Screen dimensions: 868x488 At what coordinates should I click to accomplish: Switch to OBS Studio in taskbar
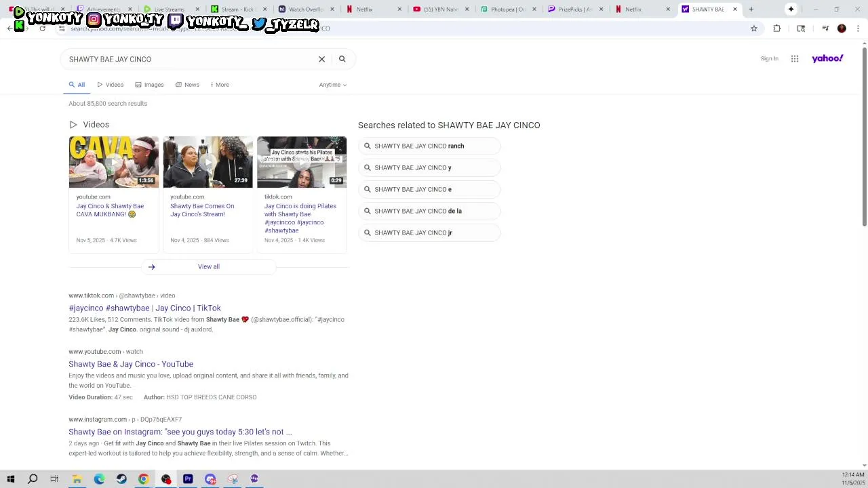(x=166, y=479)
